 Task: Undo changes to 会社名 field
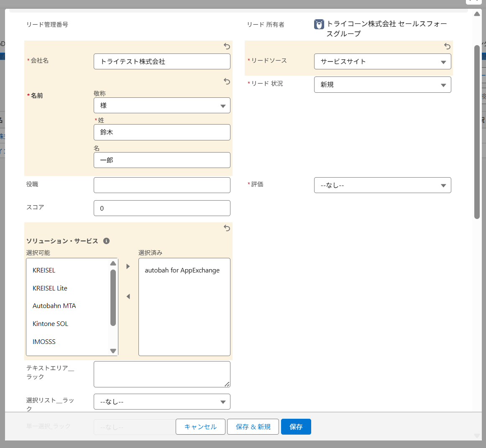227,46
